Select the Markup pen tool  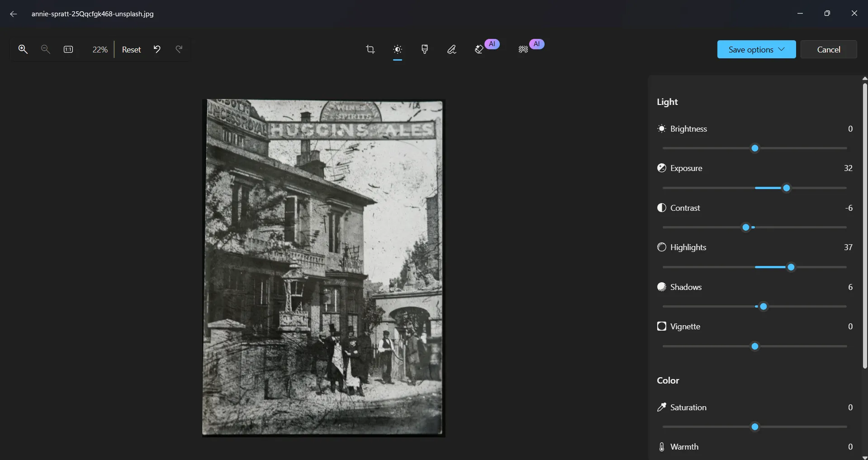pyautogui.click(x=451, y=49)
